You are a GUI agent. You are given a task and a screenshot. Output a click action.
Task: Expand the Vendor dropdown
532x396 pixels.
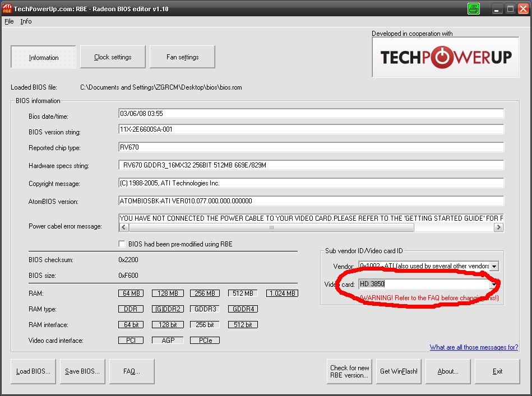(x=494, y=266)
